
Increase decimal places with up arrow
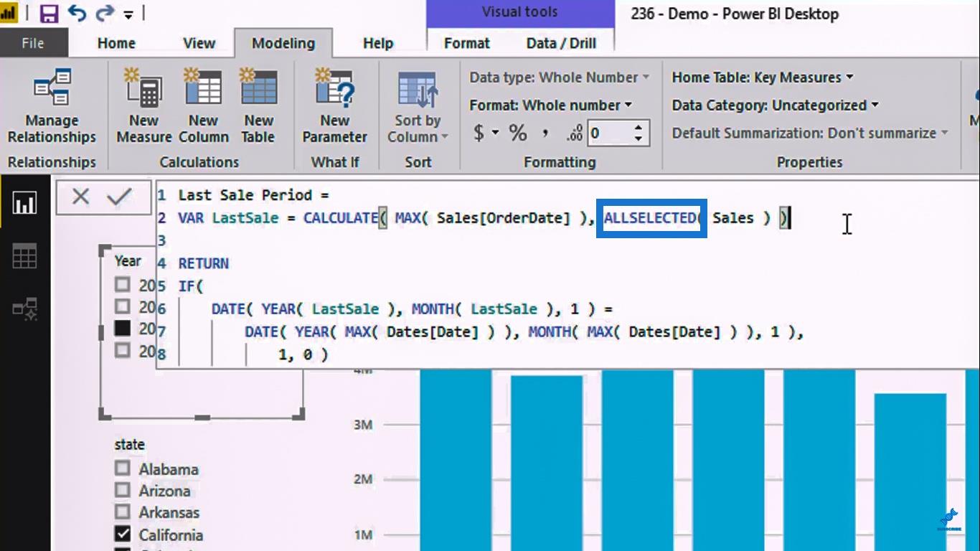point(639,128)
